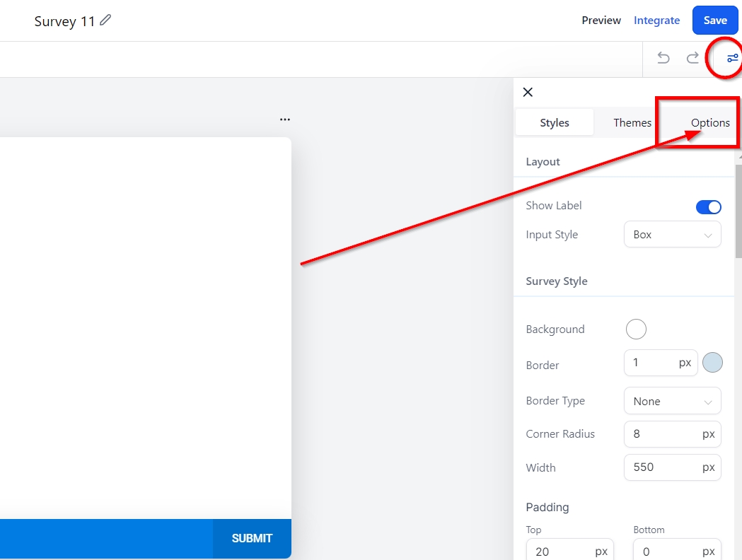742x560 pixels.
Task: Click the redo arrow icon
Action: (692, 58)
